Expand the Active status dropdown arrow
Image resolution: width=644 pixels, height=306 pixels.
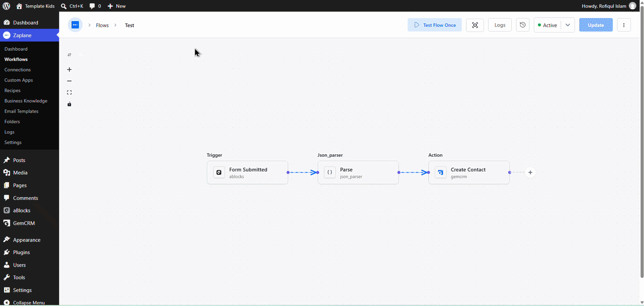click(x=568, y=25)
